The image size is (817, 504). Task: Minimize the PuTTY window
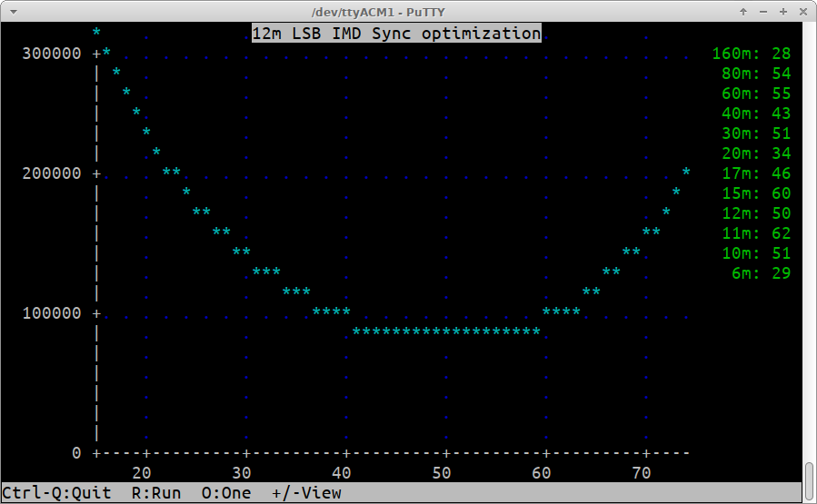tap(763, 11)
